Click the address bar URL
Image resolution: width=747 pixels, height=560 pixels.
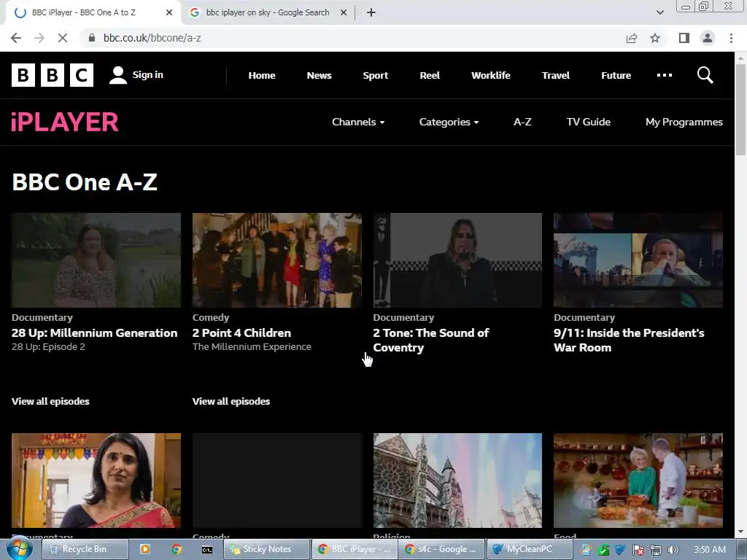152,38
